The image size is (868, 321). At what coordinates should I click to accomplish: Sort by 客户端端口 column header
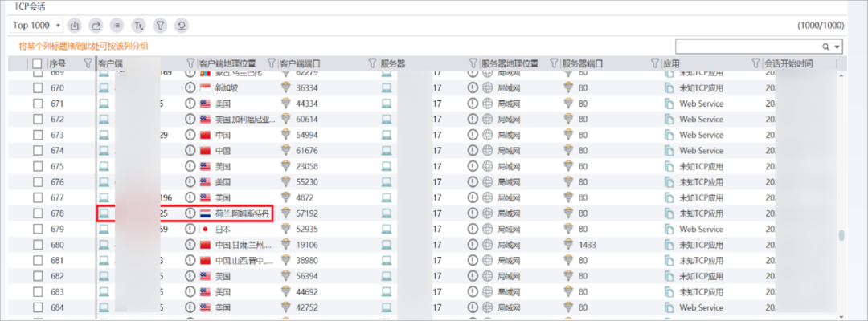pos(300,63)
